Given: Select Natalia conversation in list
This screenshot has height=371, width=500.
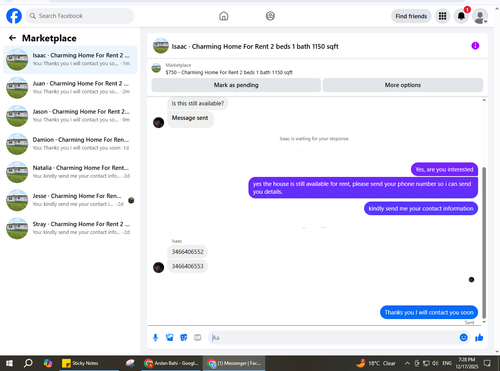Looking at the screenshot, I should tap(70, 172).
